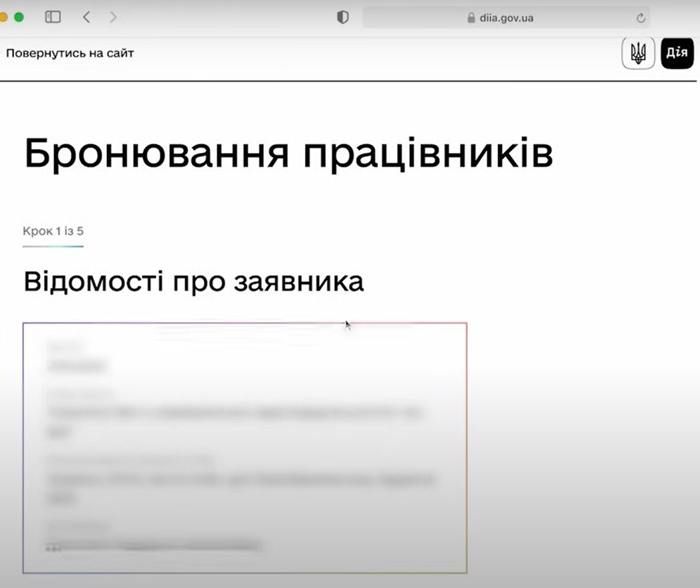This screenshot has width=700, height=588.
Task: Click the first blurred value in applicant card
Action: point(78,365)
